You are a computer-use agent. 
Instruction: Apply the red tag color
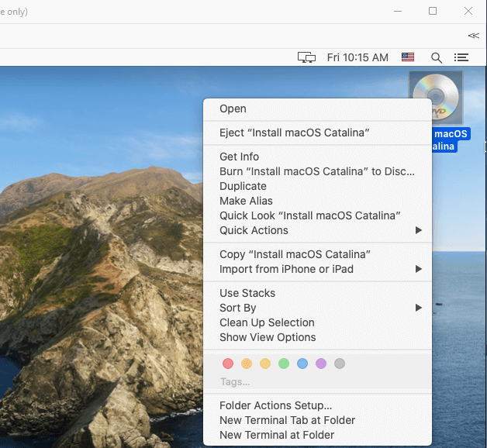pos(228,364)
